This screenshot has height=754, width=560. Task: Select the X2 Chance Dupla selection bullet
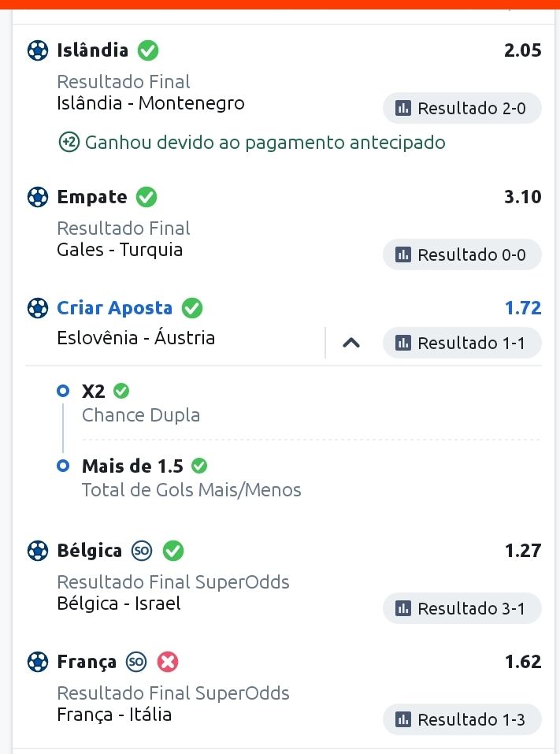pos(63,391)
